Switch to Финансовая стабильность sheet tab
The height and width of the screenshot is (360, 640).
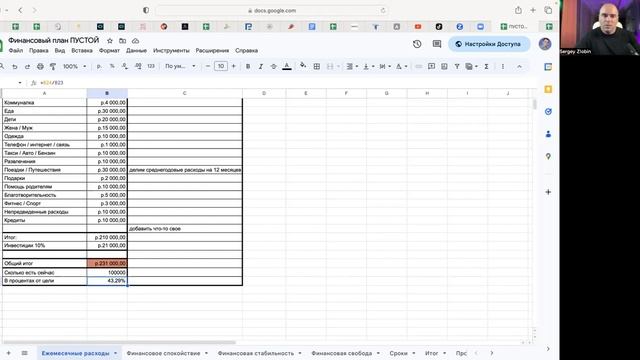256,353
